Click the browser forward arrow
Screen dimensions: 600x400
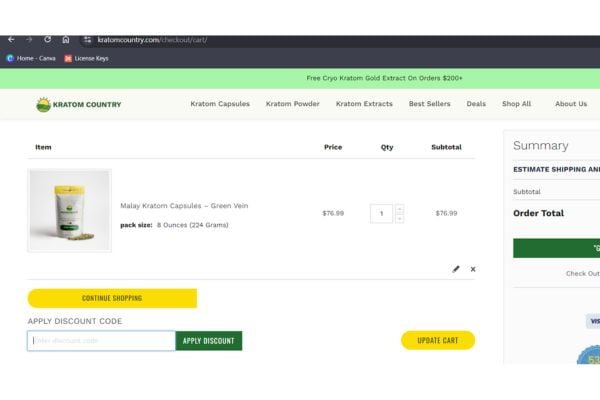[29, 39]
